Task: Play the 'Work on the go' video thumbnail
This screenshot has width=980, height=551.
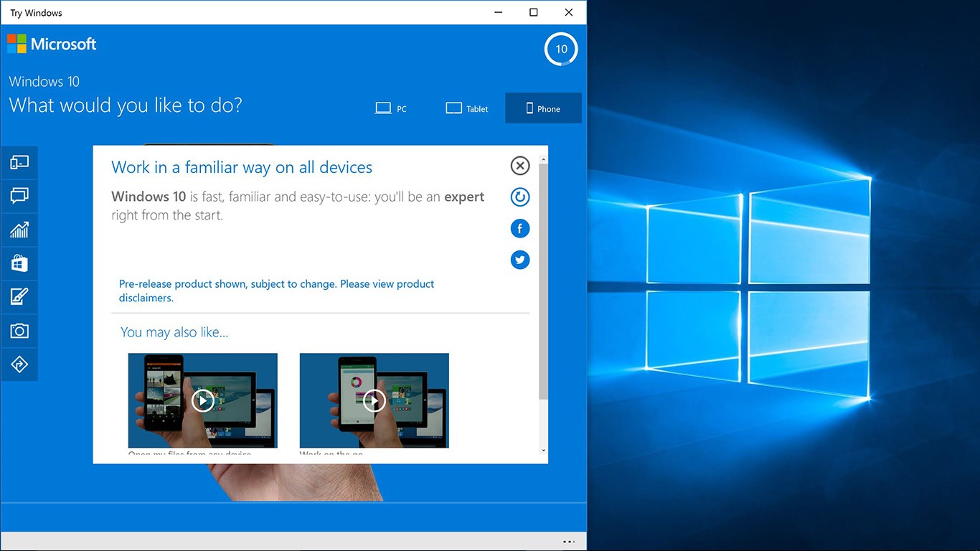Action: coord(374,400)
